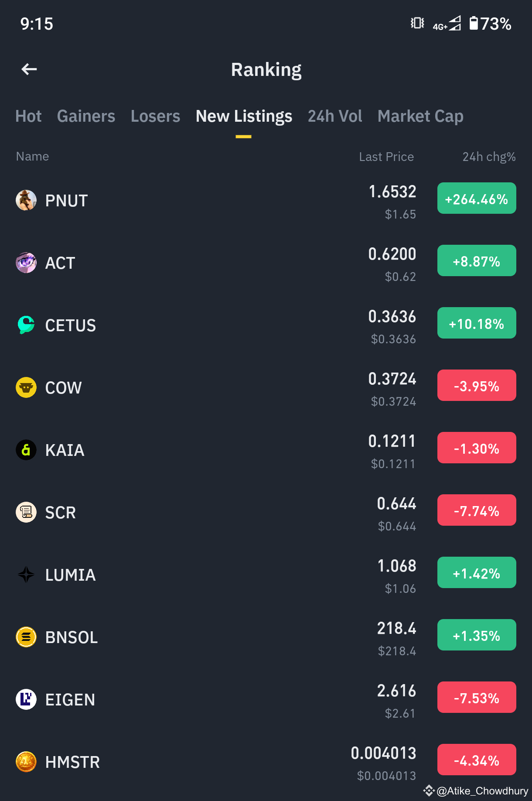Screen dimensions: 532x801
Task: Switch to the Gainers tab
Action: point(86,116)
